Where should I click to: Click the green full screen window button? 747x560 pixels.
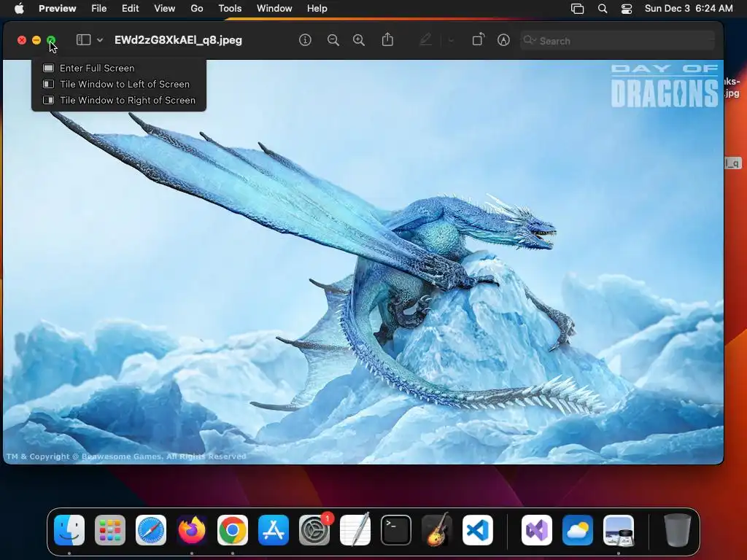point(51,40)
